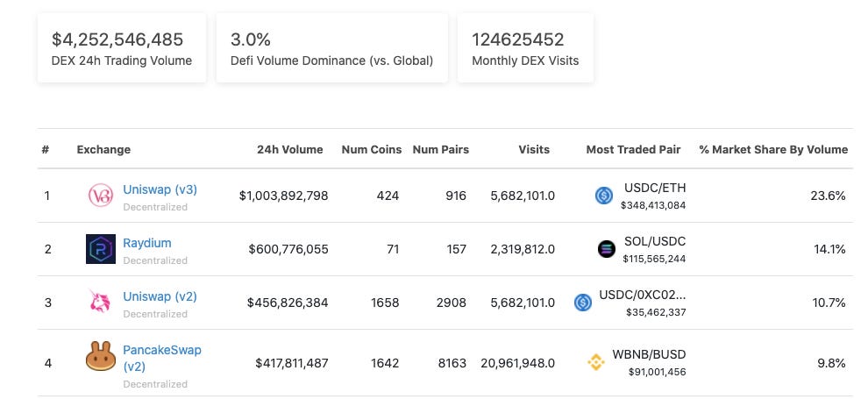868x399 pixels.
Task: Click the USDC coin icon beside USDC/0XC02...
Action: point(583,303)
